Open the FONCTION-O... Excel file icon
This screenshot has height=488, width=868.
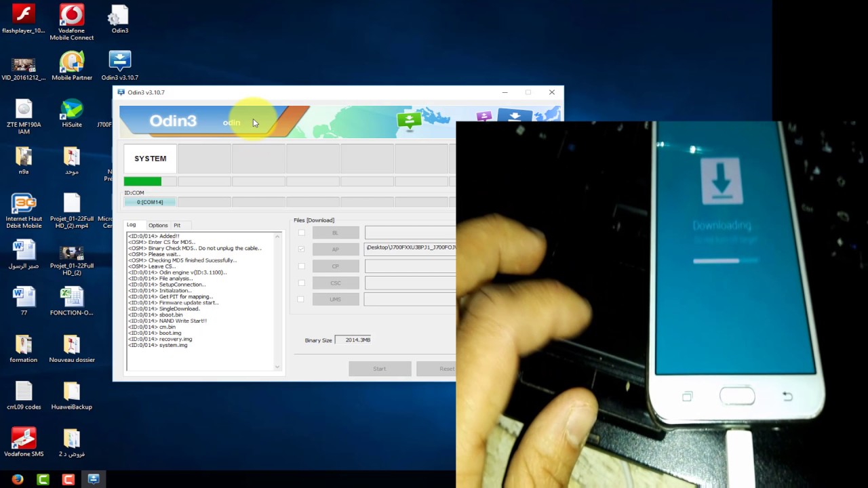point(71,302)
